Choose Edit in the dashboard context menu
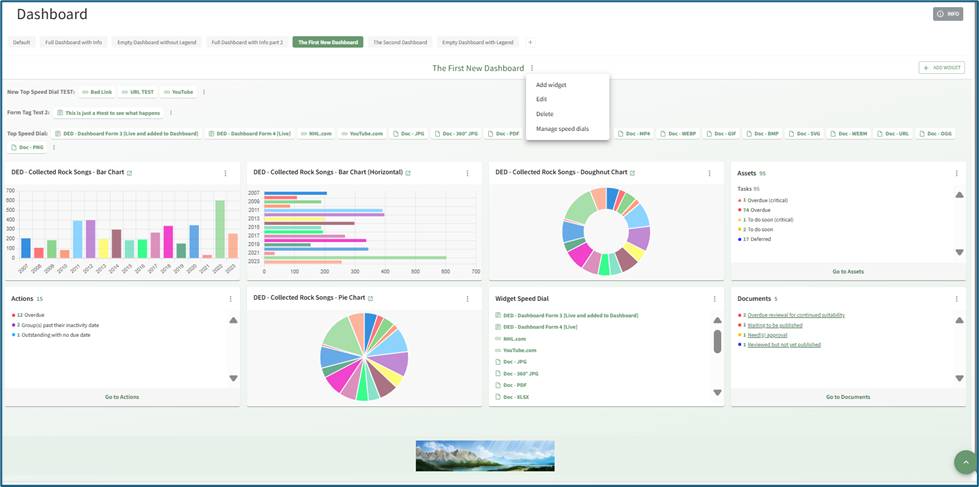 click(x=541, y=99)
